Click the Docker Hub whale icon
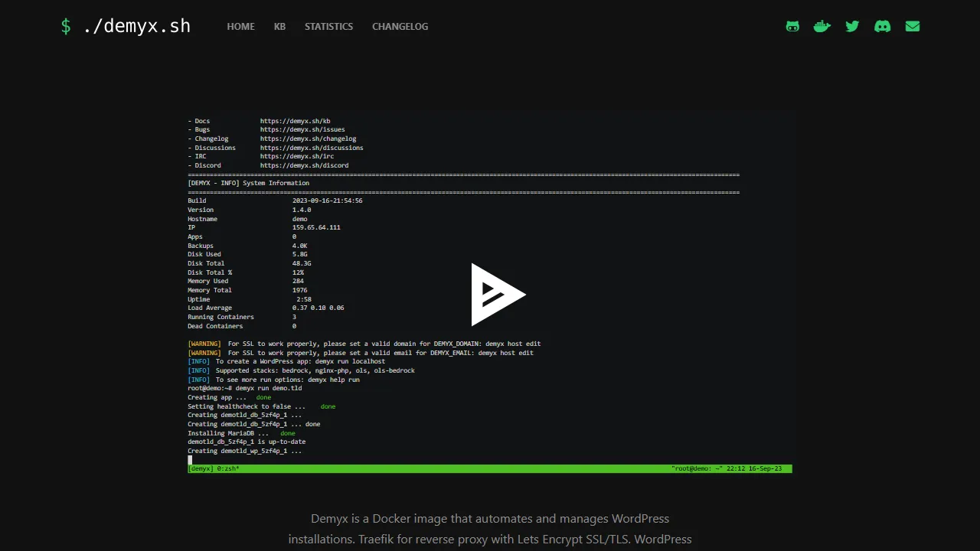This screenshot has width=980, height=551. [822, 26]
